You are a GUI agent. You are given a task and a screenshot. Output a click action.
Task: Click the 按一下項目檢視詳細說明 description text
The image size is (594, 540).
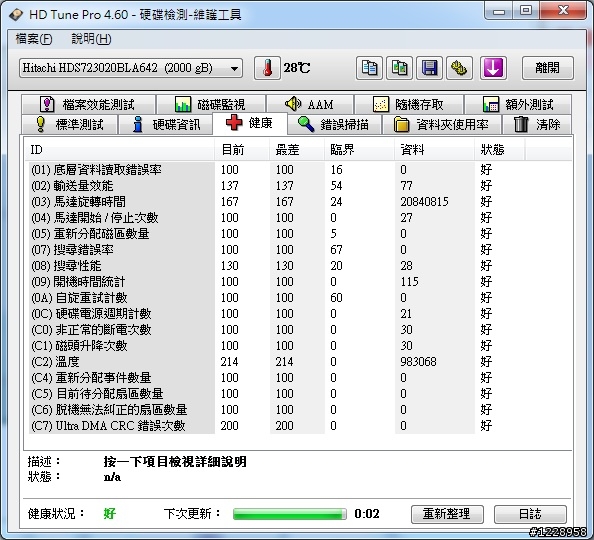click(175, 462)
